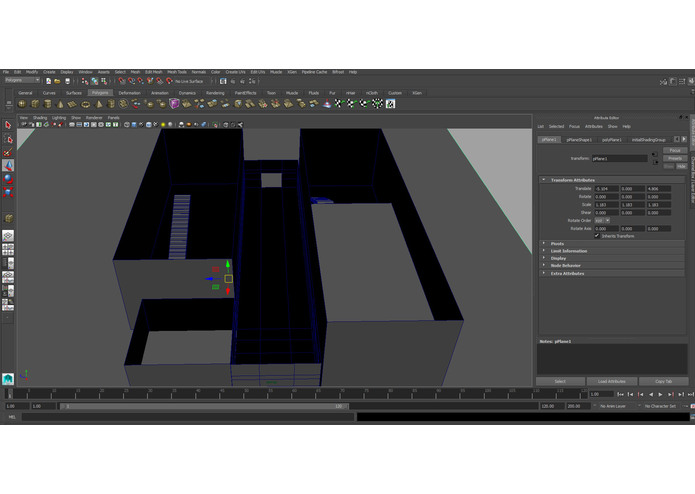695x494 pixels.
Task: Open the Edit Mesh menu
Action: [153, 72]
